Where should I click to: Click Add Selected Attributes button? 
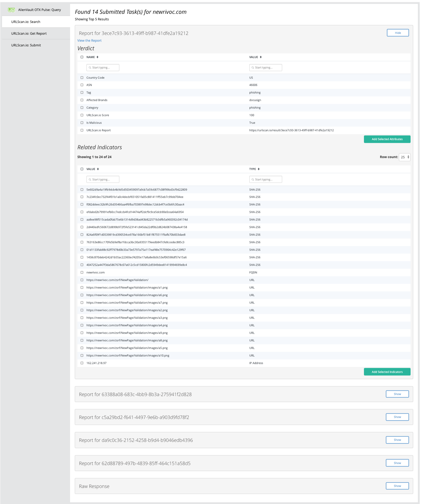(x=387, y=139)
